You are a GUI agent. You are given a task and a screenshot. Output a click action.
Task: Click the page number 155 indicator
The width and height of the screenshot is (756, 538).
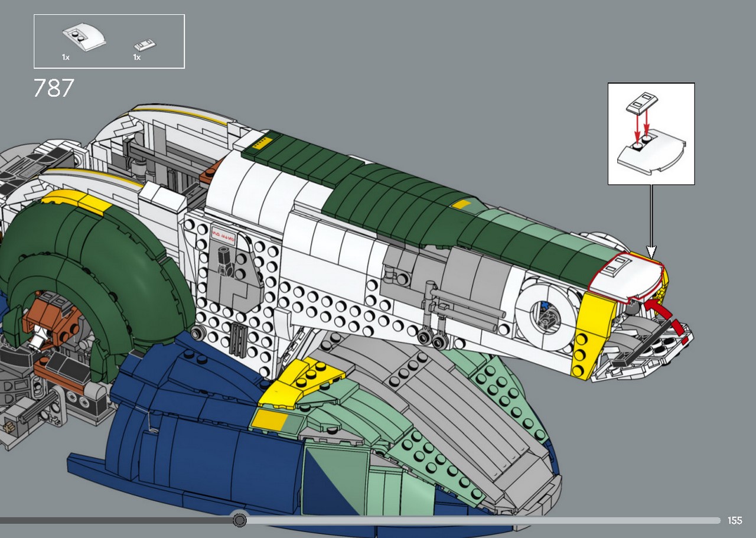pos(735,520)
